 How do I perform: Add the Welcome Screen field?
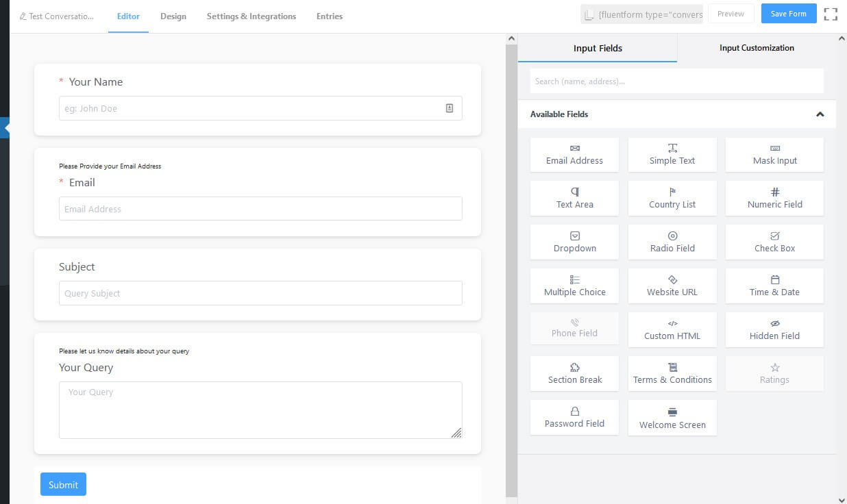(672, 418)
